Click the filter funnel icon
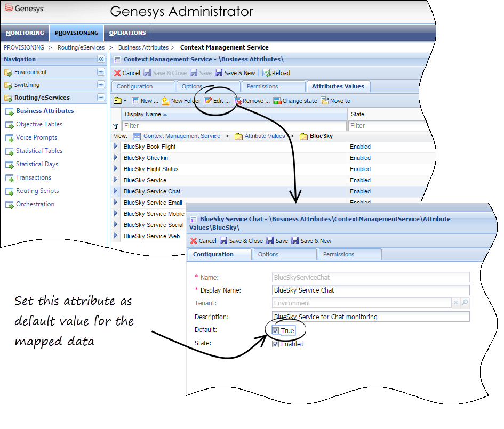This screenshot has height=429, width=504. (x=116, y=126)
